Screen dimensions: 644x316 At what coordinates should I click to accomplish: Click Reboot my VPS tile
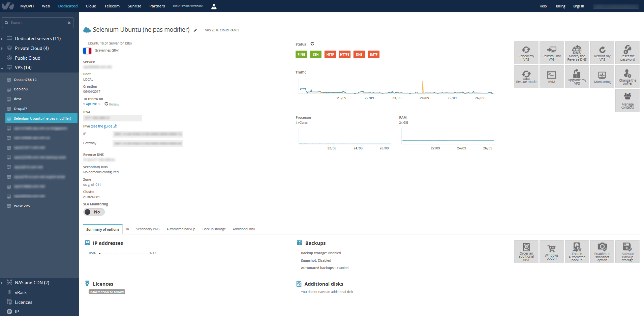pyautogui.click(x=602, y=53)
